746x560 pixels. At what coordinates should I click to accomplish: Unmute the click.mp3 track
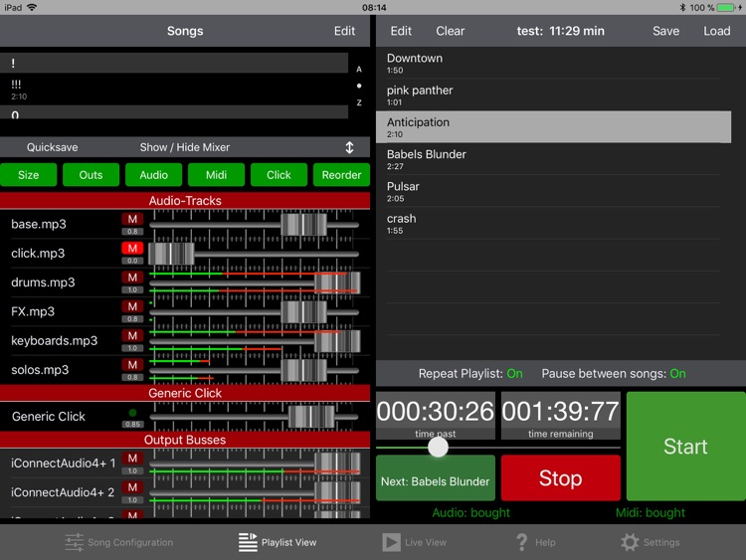coord(132,248)
